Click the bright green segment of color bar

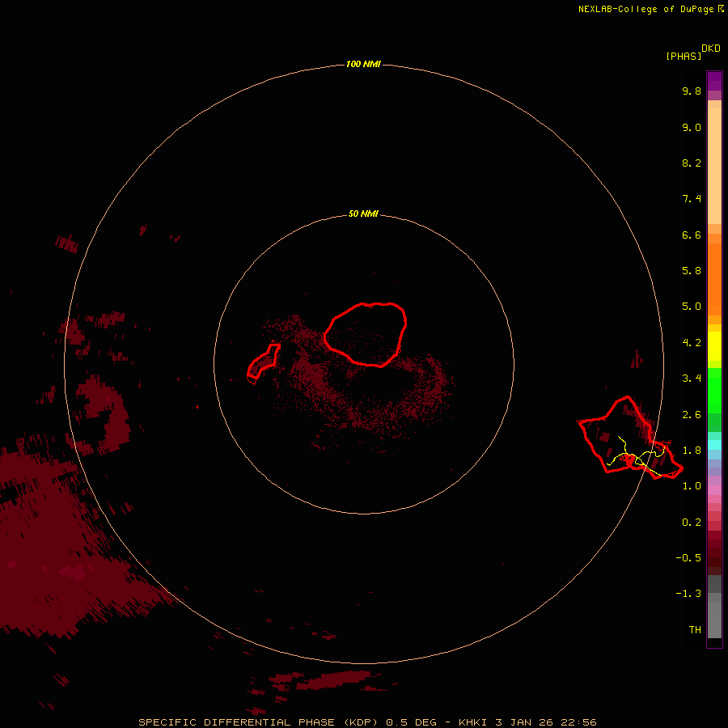714,391
